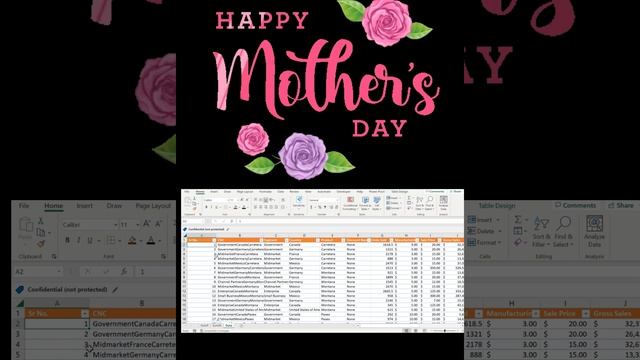This screenshot has width=640, height=360.
Task: Click Cell Styles in center Excel window
Action: point(377,203)
